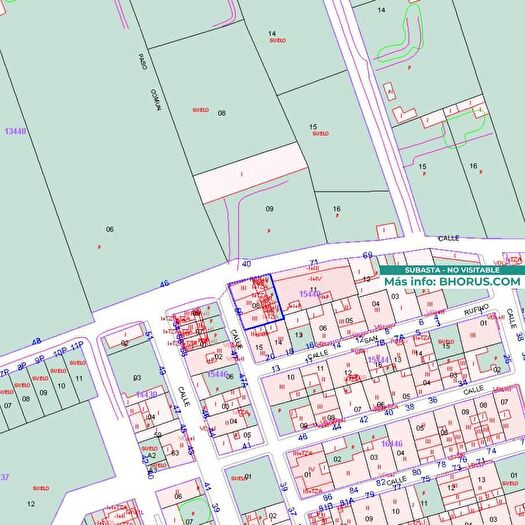The image size is (525, 525).
Task: Click the purple 14439 block label
Action: (x=147, y=394)
